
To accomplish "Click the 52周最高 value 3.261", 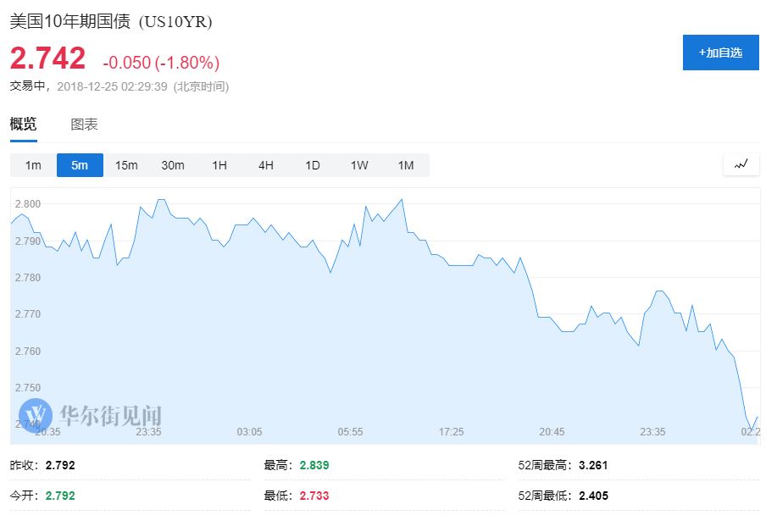I will point(593,465).
